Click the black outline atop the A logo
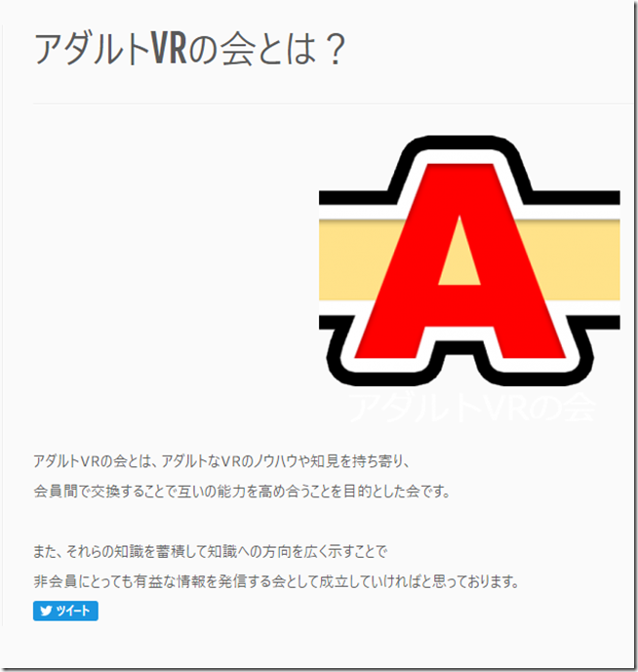 pyautogui.click(x=460, y=141)
